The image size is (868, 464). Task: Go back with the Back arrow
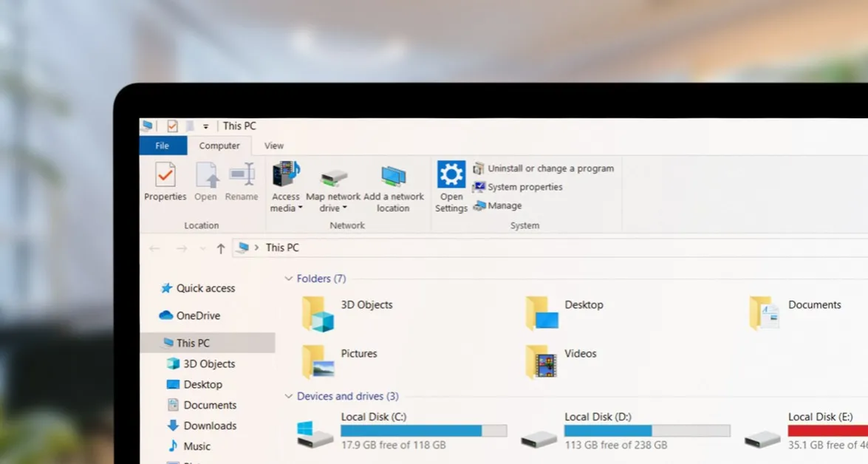tap(154, 248)
